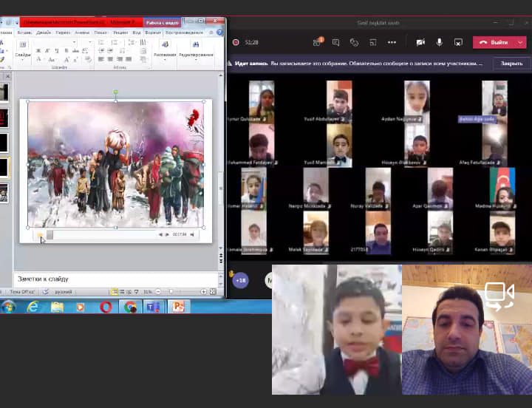Open the bulleted list button

coord(101,42)
